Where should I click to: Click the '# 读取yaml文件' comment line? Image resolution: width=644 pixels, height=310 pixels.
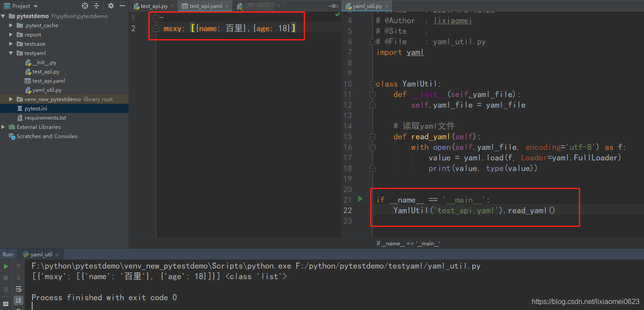tap(424, 126)
